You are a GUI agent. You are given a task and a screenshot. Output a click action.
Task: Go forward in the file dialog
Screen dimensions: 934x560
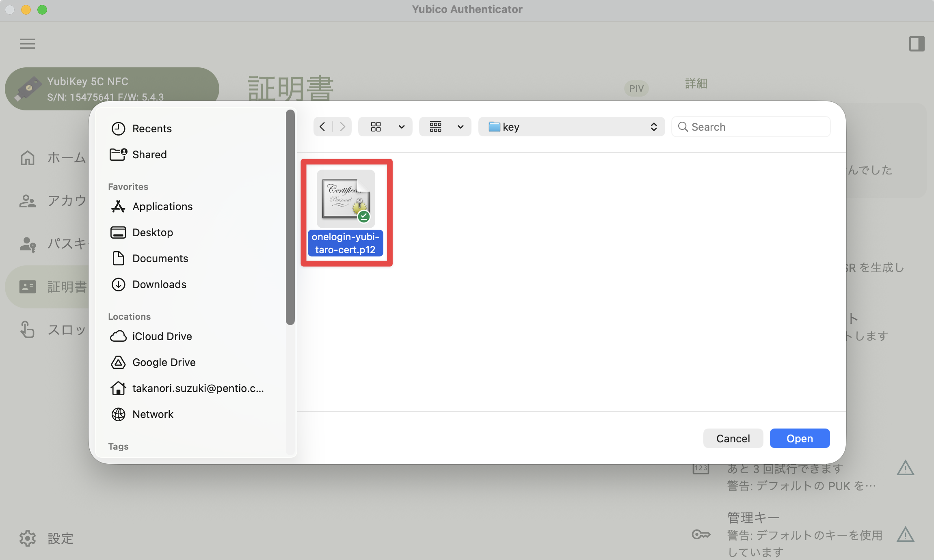coord(342,127)
